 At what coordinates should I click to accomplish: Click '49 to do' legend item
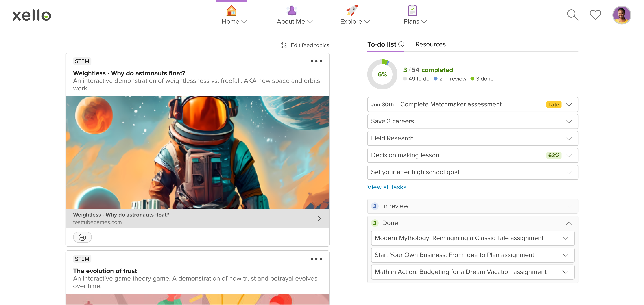[x=416, y=79]
